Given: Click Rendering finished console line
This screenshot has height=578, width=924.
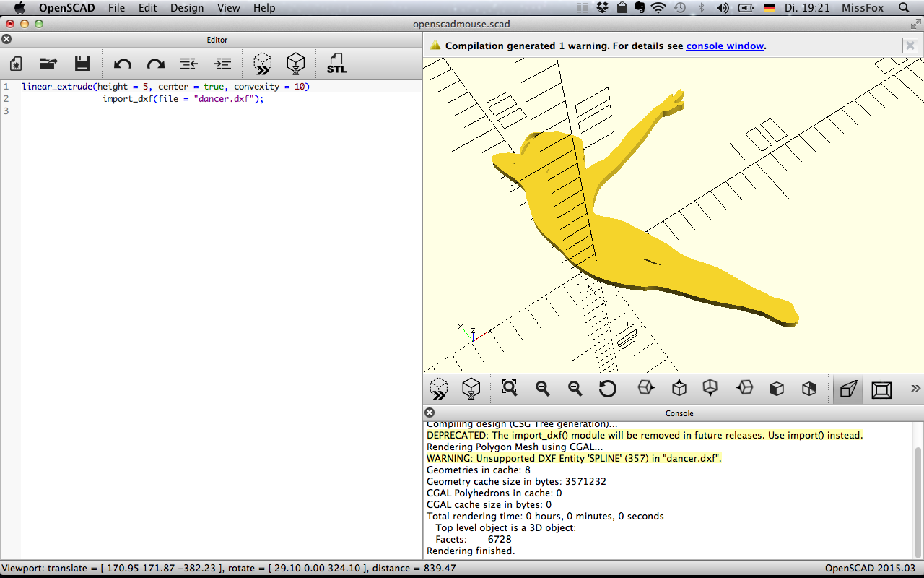Looking at the screenshot, I should (471, 551).
